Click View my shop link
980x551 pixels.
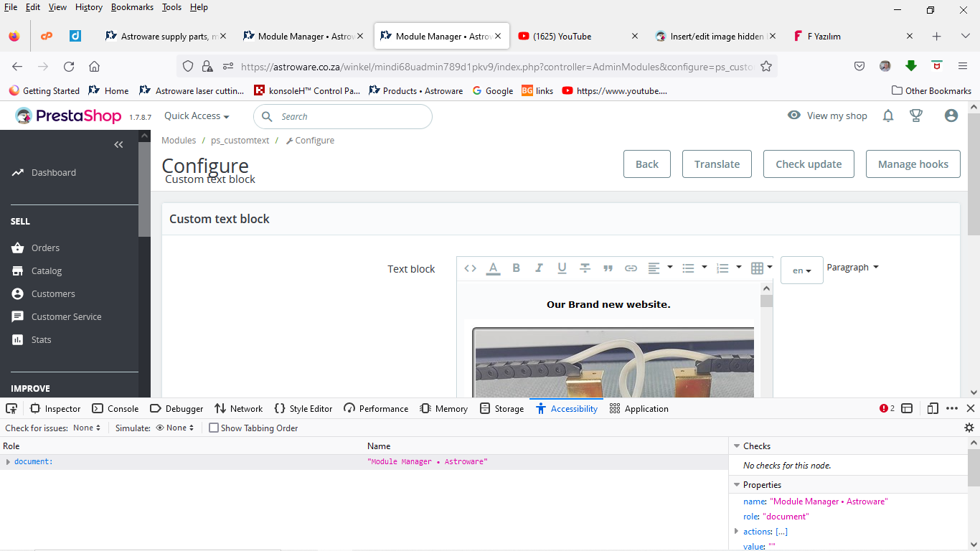827,116
